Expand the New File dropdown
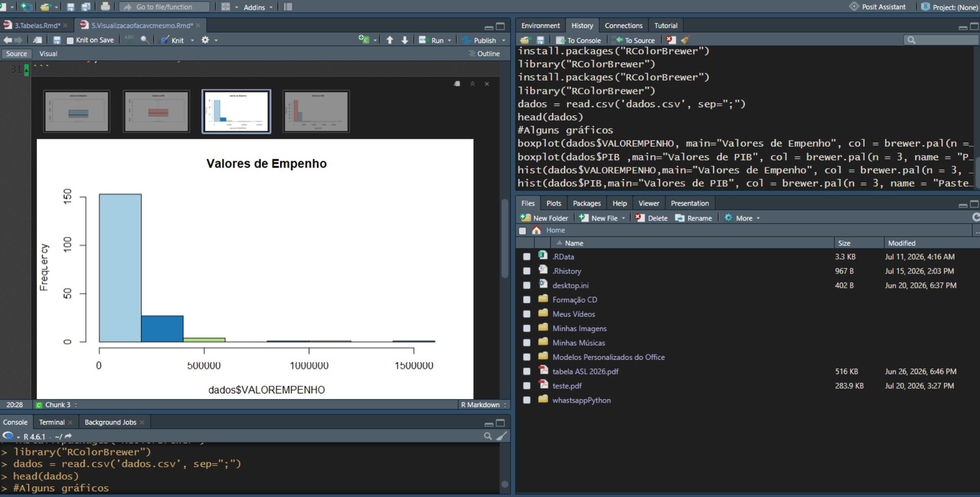 tap(623, 218)
